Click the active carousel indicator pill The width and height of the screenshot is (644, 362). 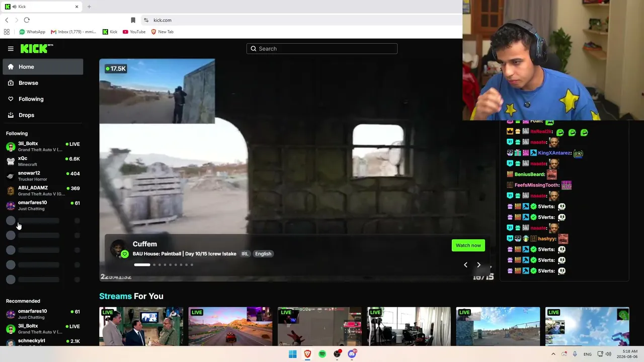click(142, 265)
